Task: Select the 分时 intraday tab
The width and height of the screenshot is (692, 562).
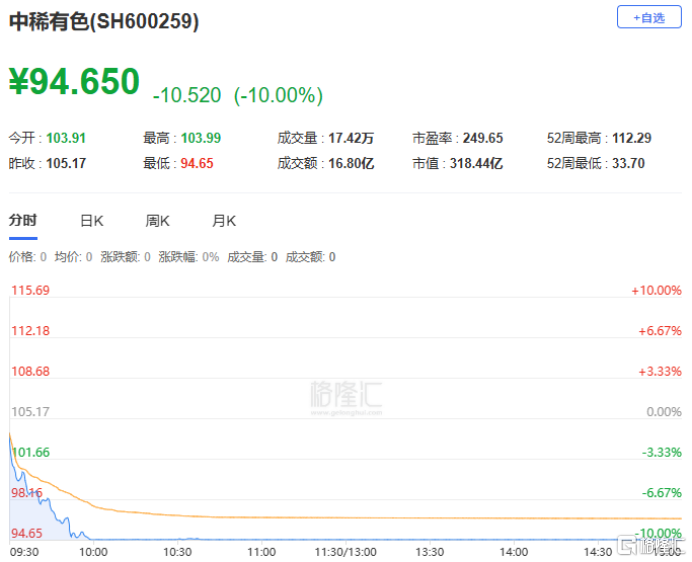Action: tap(22, 221)
